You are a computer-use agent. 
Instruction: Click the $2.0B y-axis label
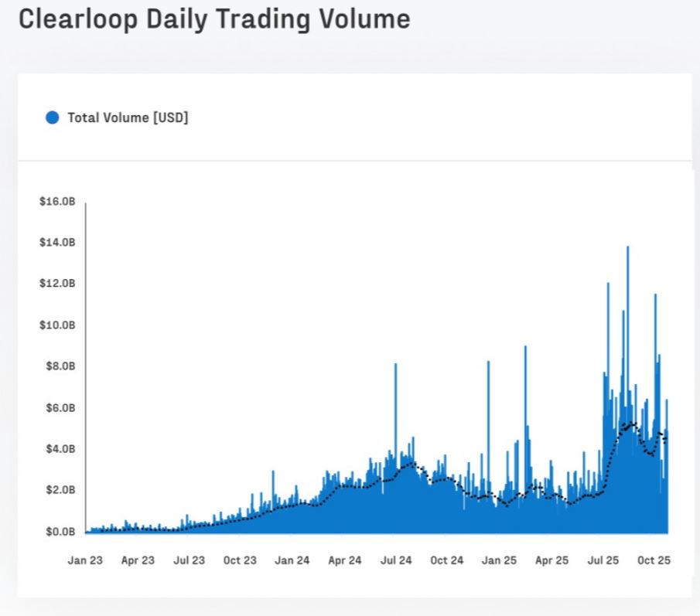point(60,490)
